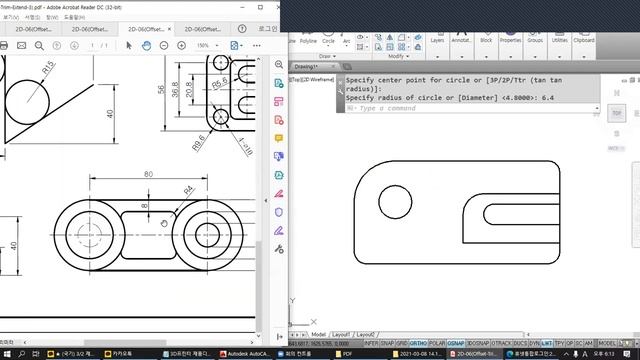The width and height of the screenshot is (640, 360).
Task: Open the 도움말 menu in Acrobat
Action: (74, 17)
